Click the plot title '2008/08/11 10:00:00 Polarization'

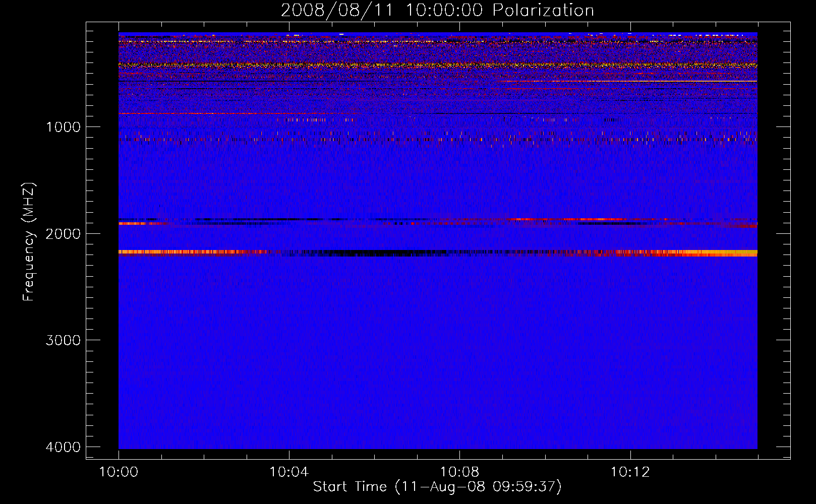click(437, 10)
